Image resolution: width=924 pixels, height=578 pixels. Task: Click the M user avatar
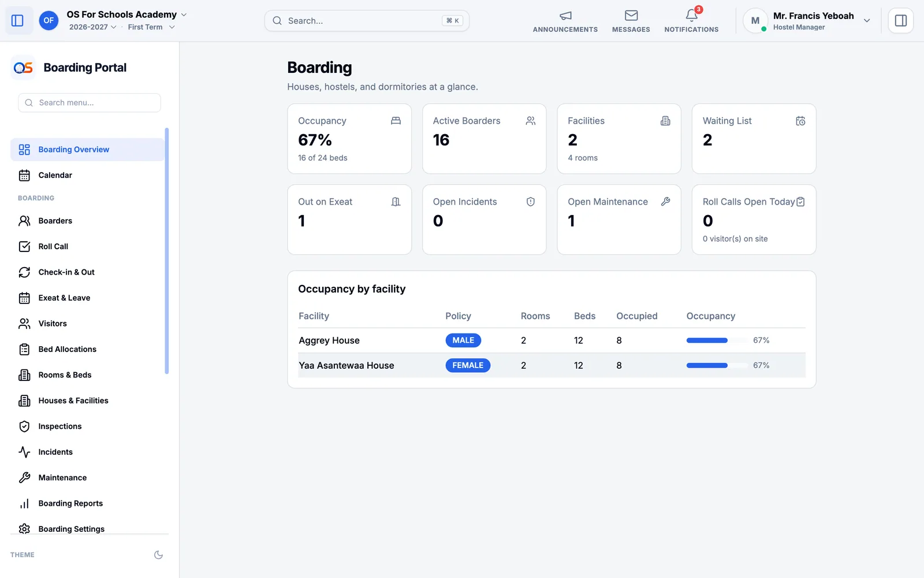[x=755, y=21]
